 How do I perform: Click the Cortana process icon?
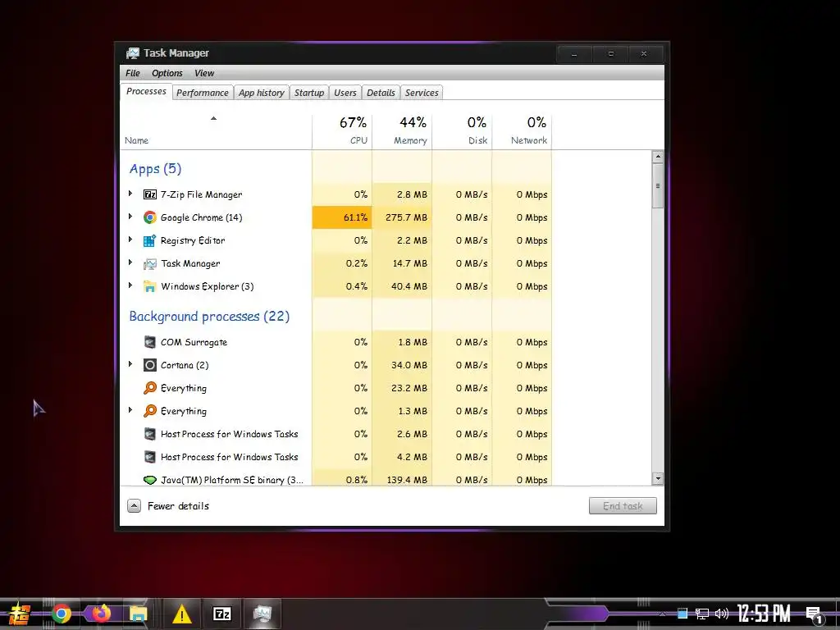coord(150,365)
